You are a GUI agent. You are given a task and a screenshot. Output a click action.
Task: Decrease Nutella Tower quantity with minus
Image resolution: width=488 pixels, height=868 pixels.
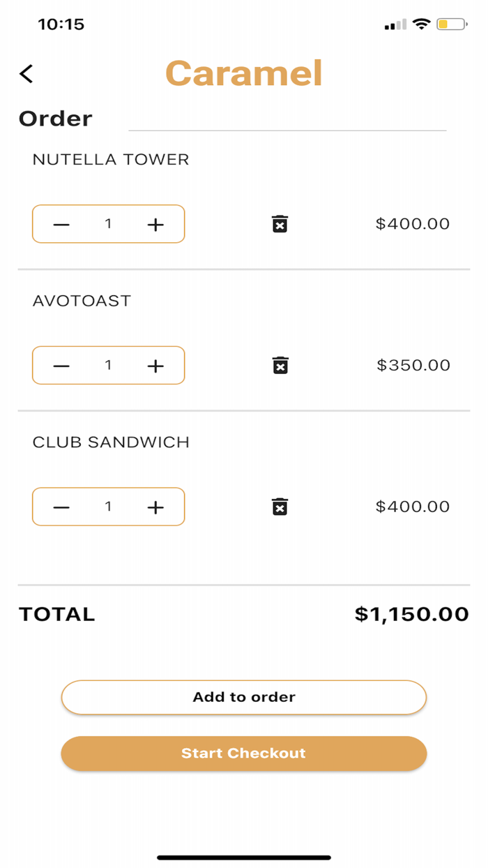click(61, 224)
